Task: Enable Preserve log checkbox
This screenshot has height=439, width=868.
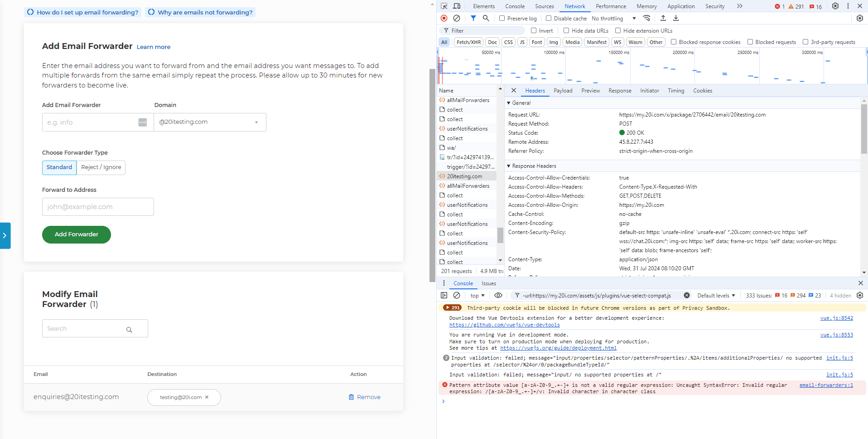Action: click(x=502, y=18)
